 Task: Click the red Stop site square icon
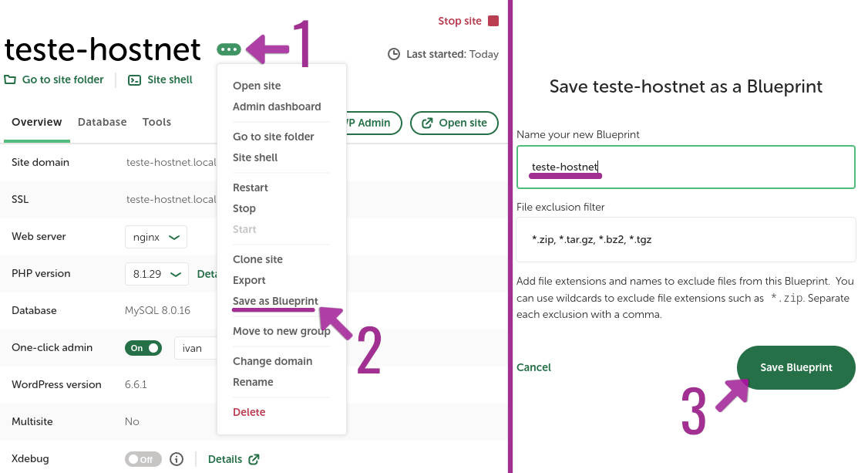click(493, 21)
